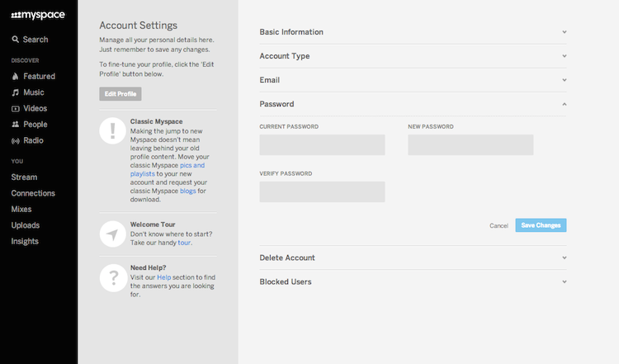Focus the Current Password field
The image size is (619, 364).
click(322, 145)
